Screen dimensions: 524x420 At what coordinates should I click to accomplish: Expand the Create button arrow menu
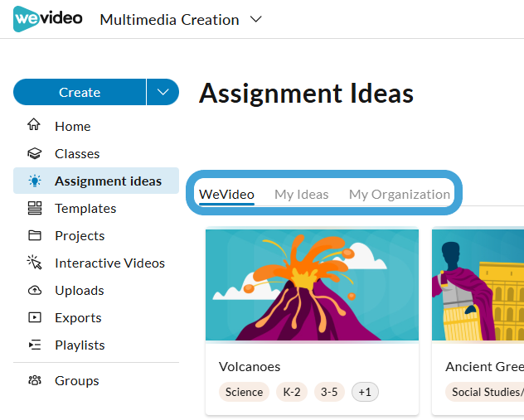pyautogui.click(x=163, y=92)
